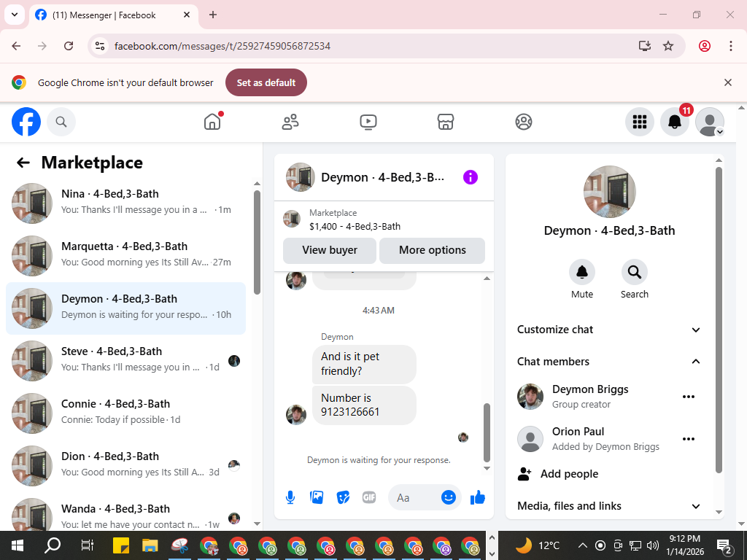This screenshot has width=747, height=560.
Task: Send a thumbs-up like
Action: [x=477, y=497]
